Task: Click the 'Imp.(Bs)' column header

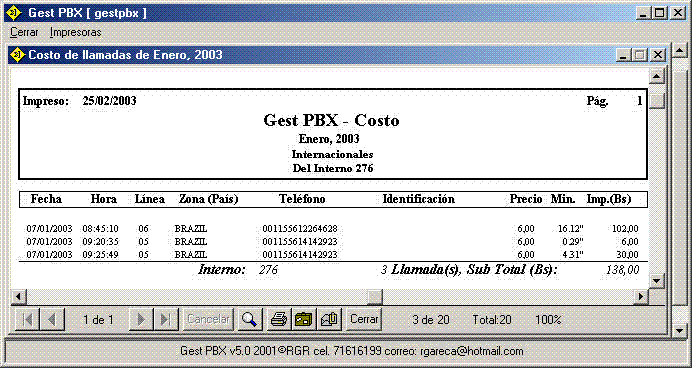Action: pos(609,199)
